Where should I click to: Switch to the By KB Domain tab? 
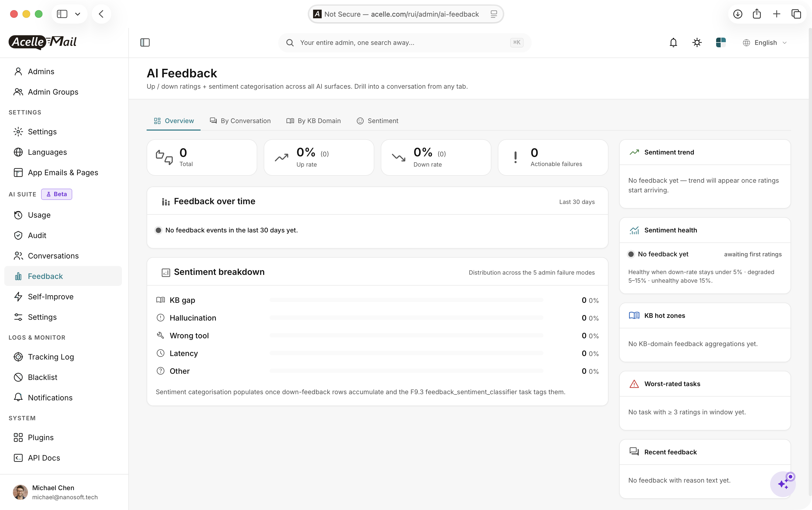point(313,121)
